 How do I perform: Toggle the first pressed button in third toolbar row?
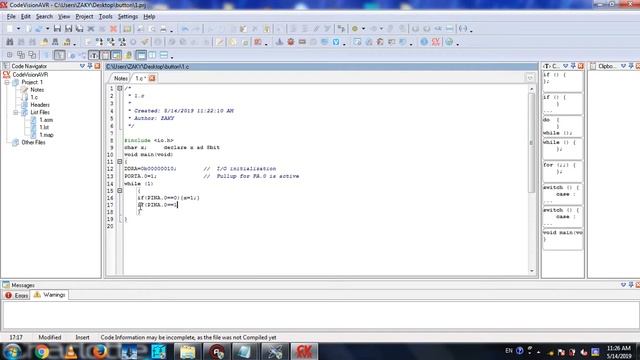click(59, 55)
